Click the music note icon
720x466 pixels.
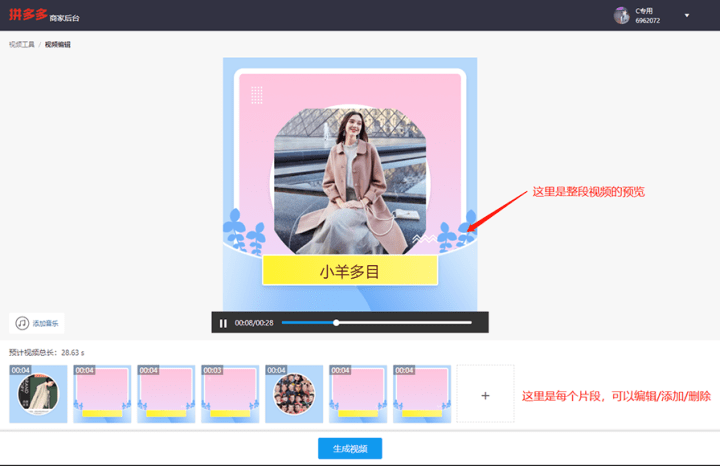[x=22, y=323]
